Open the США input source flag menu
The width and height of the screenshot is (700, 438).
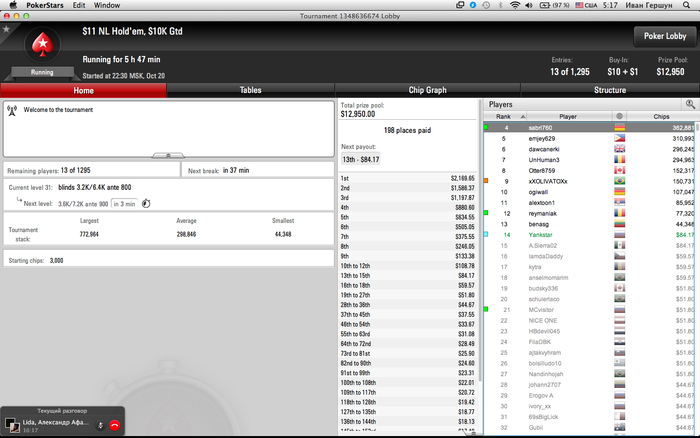pyautogui.click(x=586, y=5)
